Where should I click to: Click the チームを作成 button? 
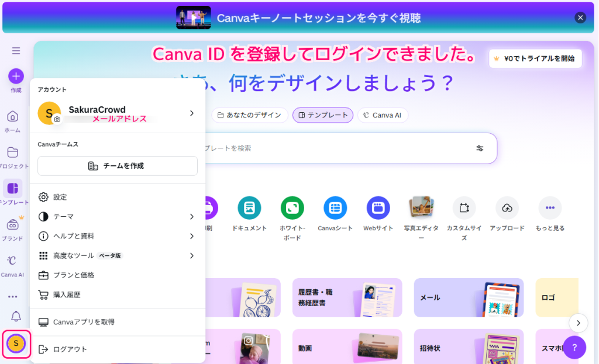coord(117,166)
